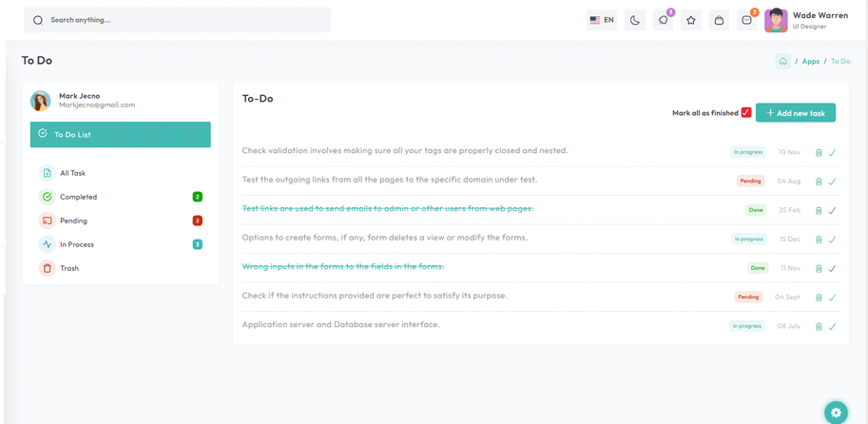Toggle the checkmark on the 25 Feb Done task
The image size is (868, 424).
click(x=832, y=210)
